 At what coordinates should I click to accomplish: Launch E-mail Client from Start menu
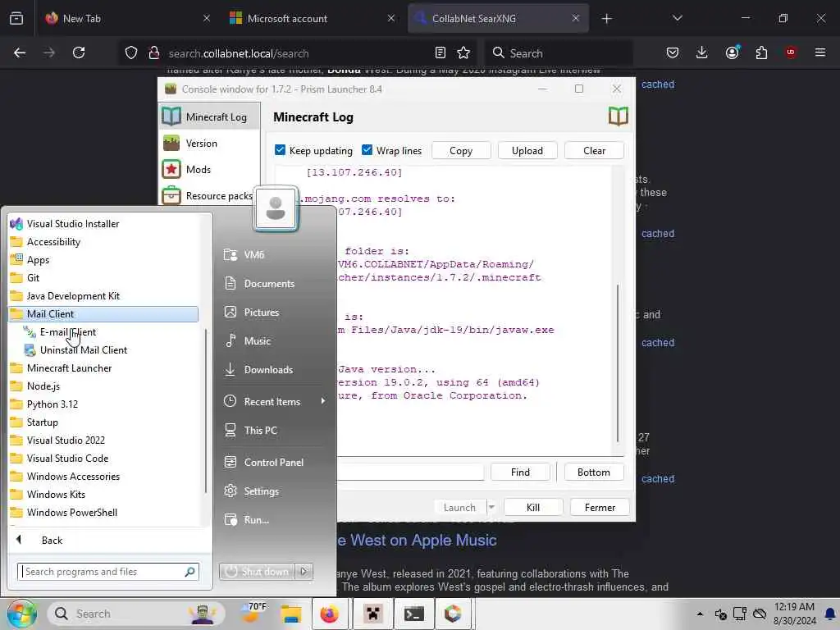[67, 332]
